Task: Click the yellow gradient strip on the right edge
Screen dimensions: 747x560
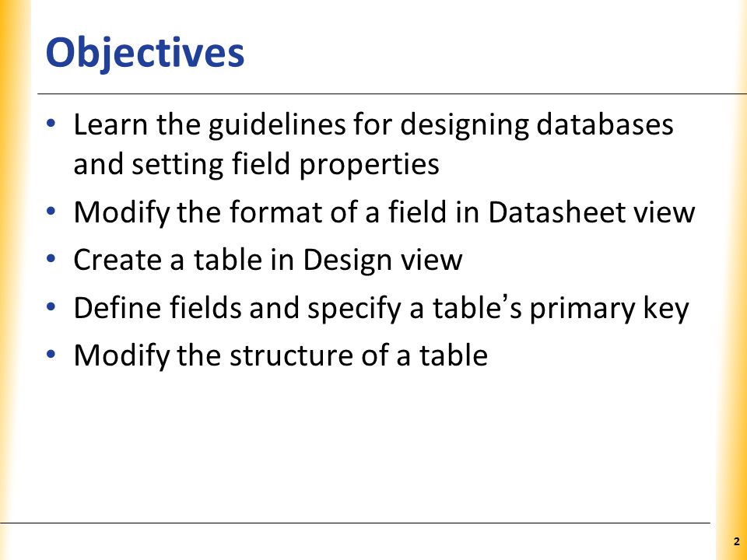Action: coord(731,280)
